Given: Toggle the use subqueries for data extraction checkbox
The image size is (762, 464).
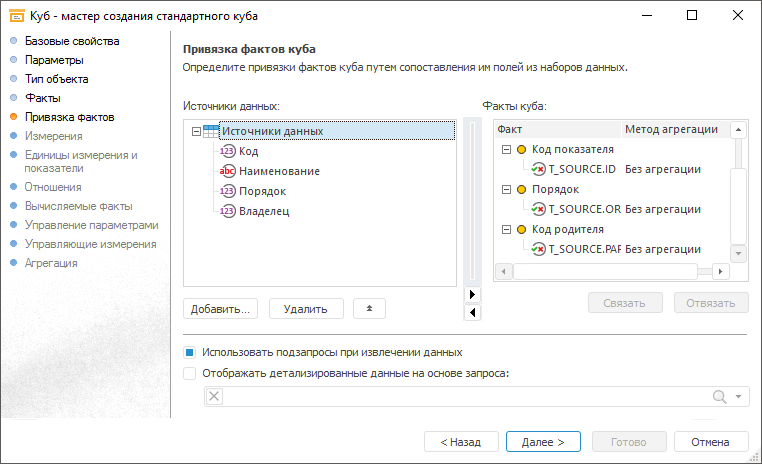Looking at the screenshot, I should (x=190, y=352).
